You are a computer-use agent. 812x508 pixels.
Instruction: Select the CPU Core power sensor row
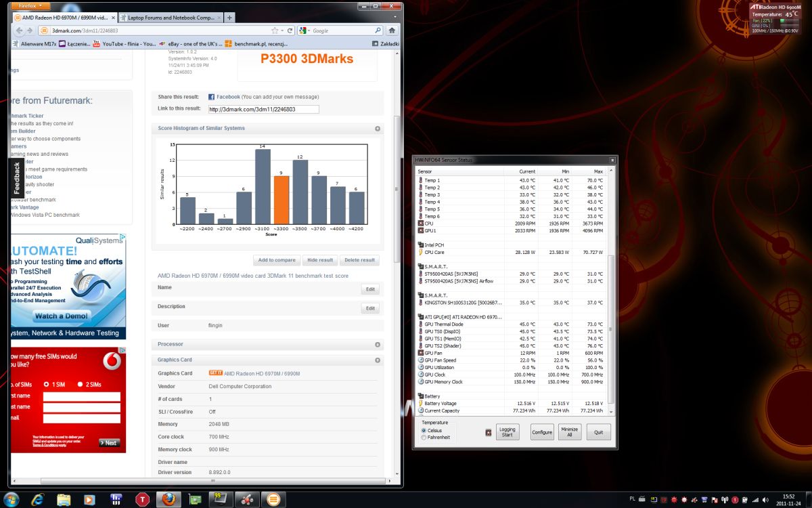click(512, 252)
